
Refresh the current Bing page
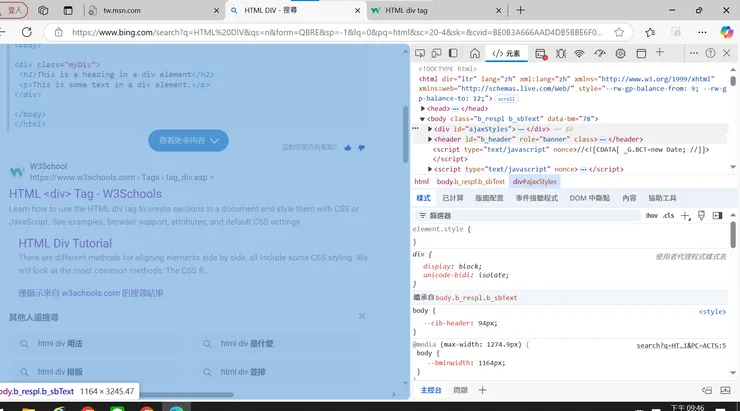coord(27,32)
